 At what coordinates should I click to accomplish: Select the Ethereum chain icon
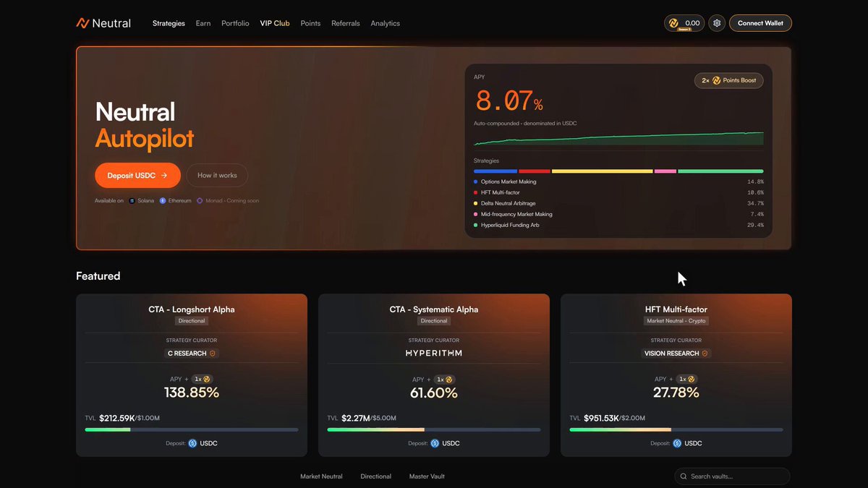point(163,200)
